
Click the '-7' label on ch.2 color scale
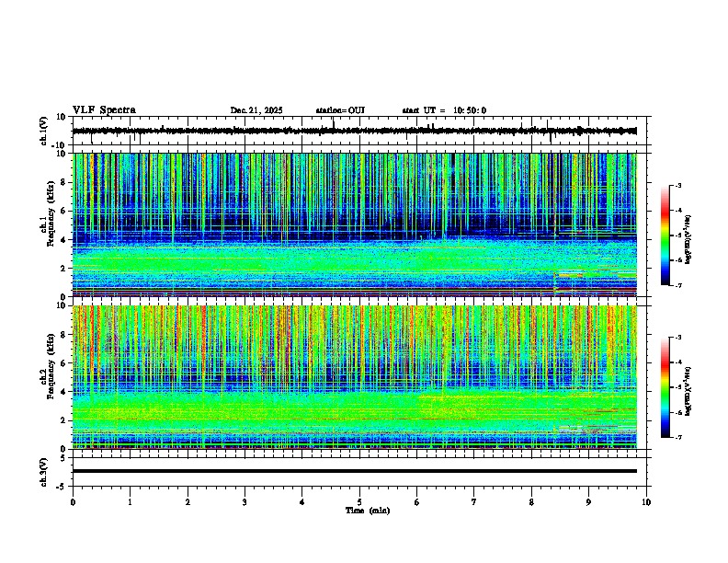click(x=677, y=437)
